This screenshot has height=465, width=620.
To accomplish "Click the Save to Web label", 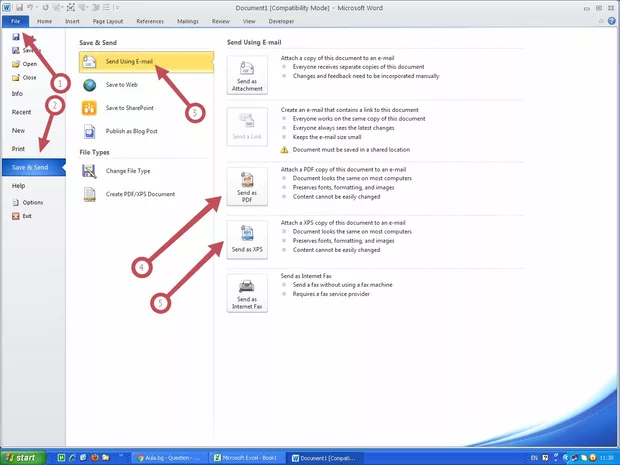I will tap(122, 85).
